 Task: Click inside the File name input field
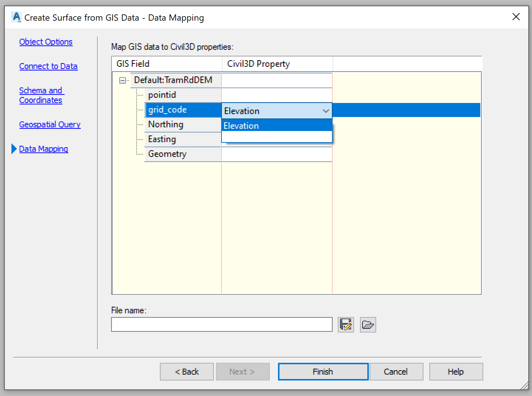(x=222, y=324)
